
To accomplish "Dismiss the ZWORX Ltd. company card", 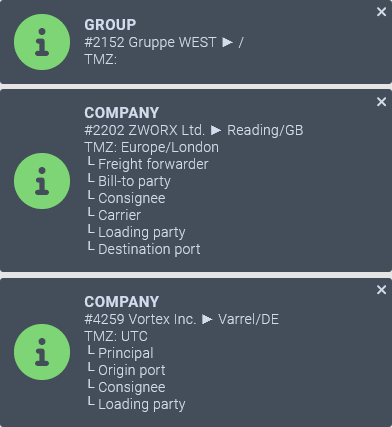I will [381, 102].
